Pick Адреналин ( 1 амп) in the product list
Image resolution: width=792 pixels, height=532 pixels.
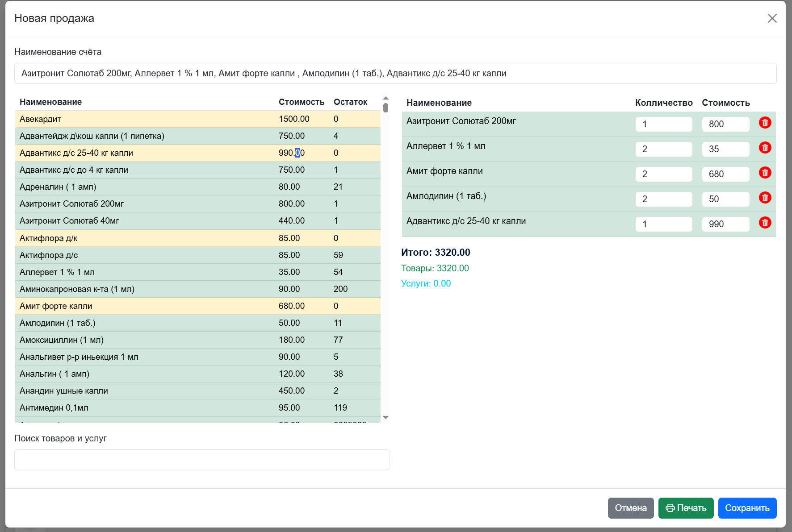(198, 187)
